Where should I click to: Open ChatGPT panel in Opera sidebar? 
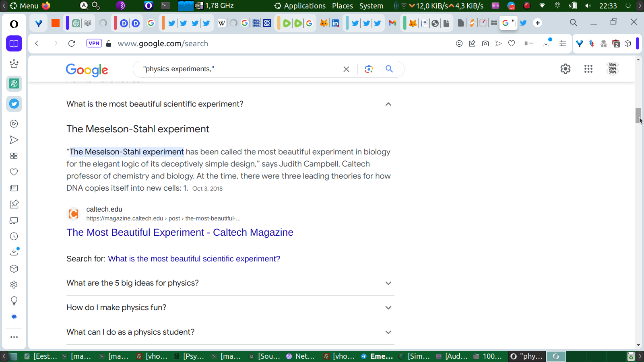pyautogui.click(x=14, y=84)
